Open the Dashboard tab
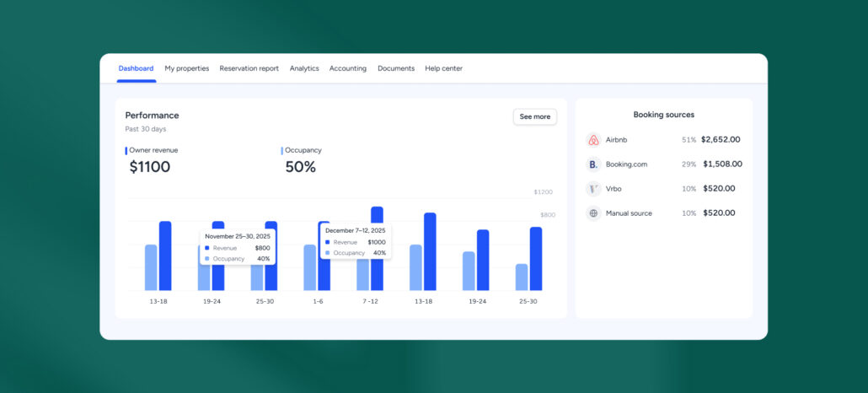This screenshot has height=393, width=868. pos(136,68)
